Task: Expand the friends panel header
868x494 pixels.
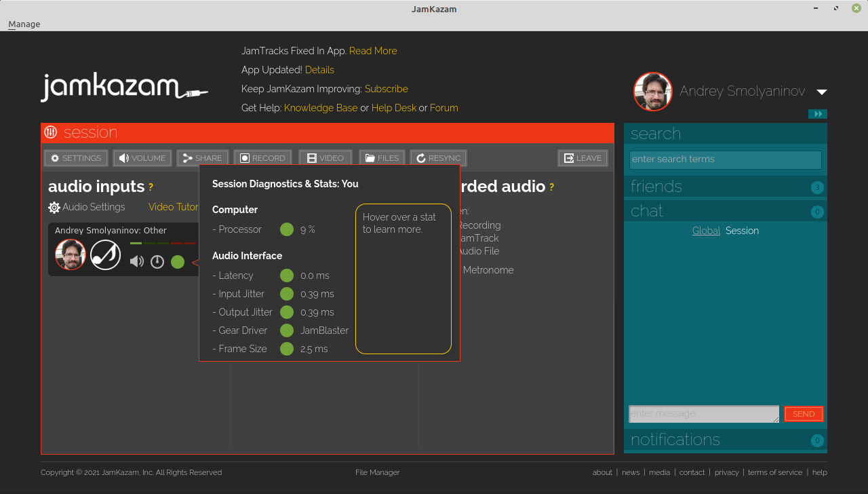Action: click(726, 187)
